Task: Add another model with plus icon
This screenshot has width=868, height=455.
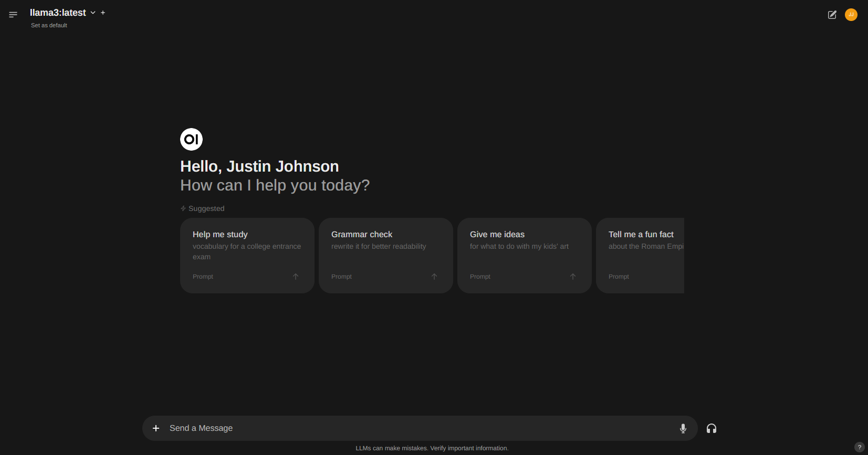Action: point(103,13)
